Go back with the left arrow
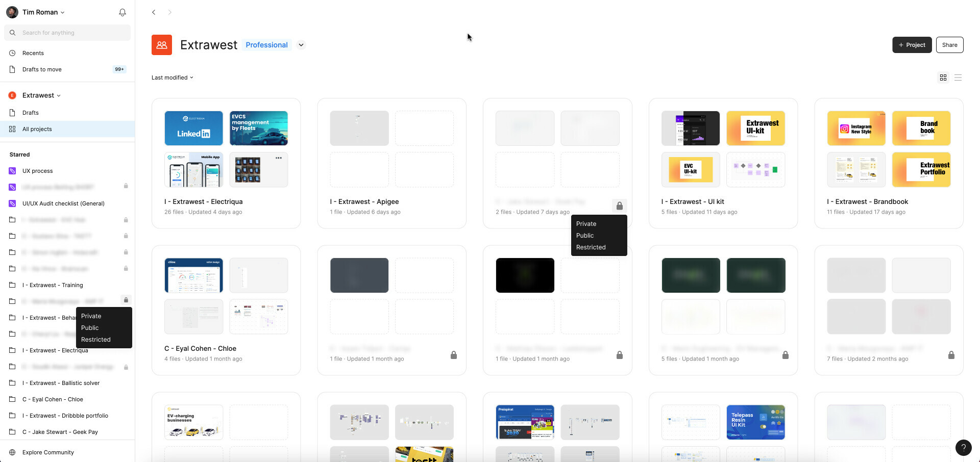This screenshot has height=462, width=980. click(x=154, y=12)
